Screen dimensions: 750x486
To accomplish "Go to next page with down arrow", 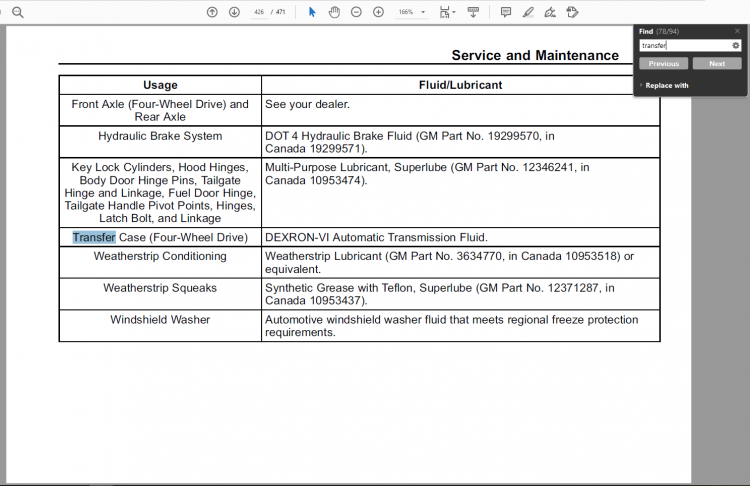I will click(234, 12).
